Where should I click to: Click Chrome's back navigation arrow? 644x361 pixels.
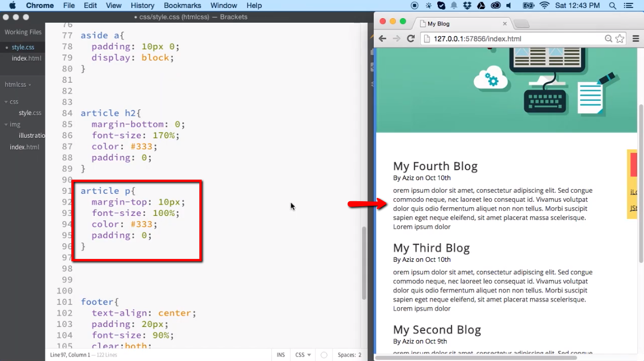382,39
